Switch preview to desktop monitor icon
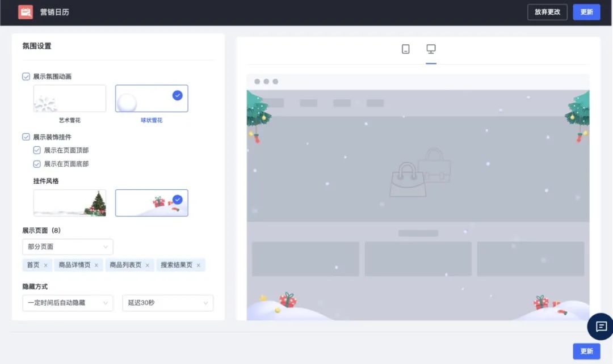The width and height of the screenshot is (613, 364). click(x=431, y=49)
